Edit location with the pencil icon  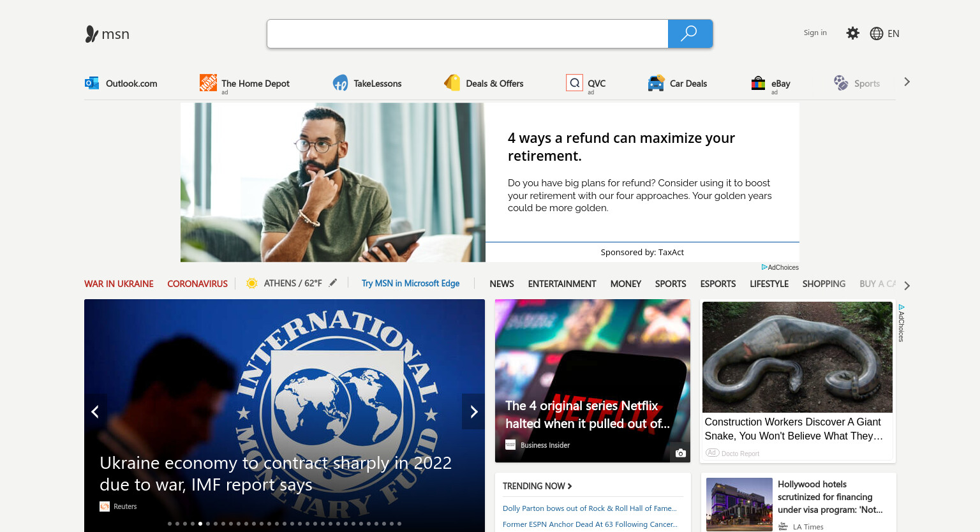[333, 283]
